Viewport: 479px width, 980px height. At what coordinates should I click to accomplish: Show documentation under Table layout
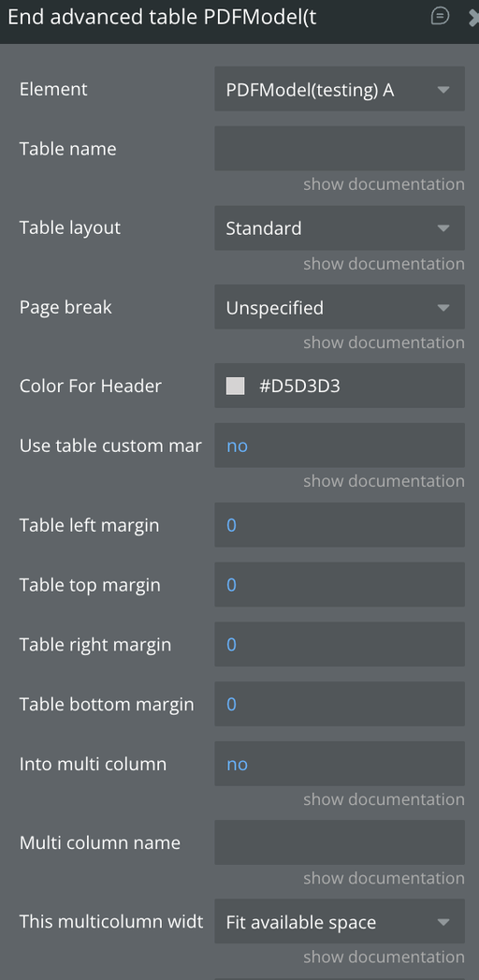click(x=385, y=264)
